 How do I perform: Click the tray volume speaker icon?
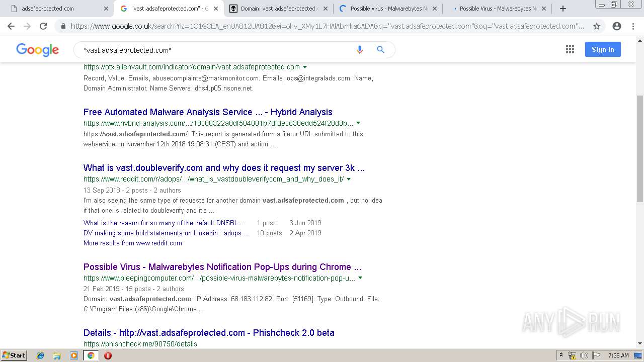584,355
